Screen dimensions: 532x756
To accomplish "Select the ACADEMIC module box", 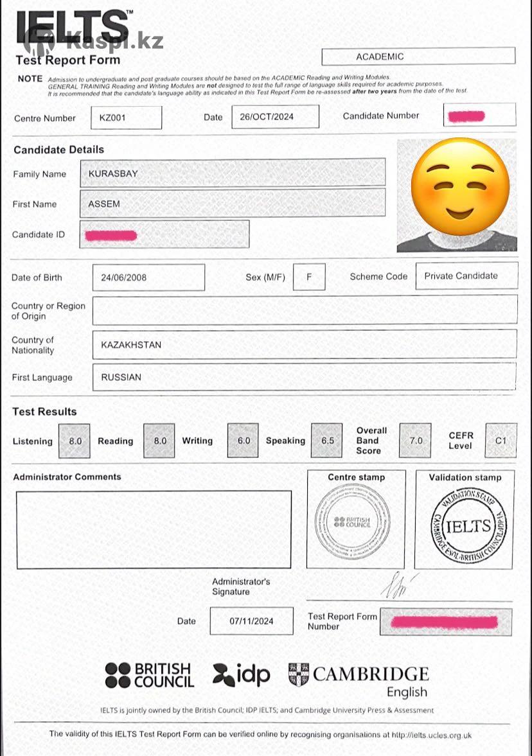I will (418, 57).
